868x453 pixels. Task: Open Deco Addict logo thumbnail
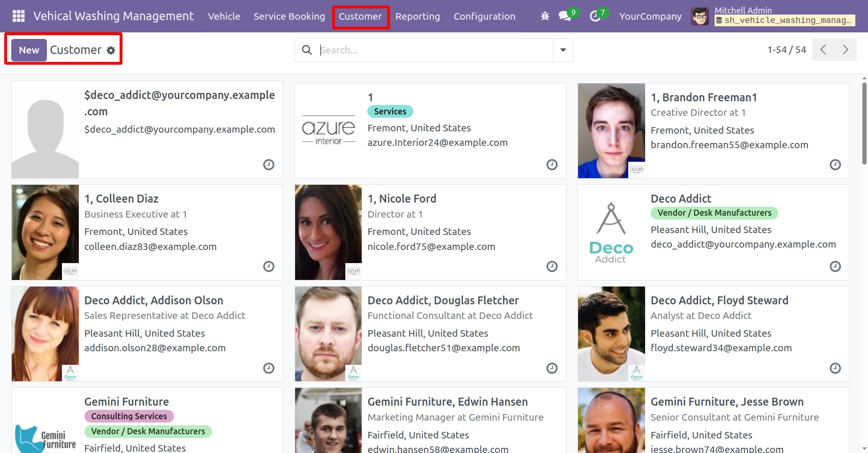tap(611, 233)
